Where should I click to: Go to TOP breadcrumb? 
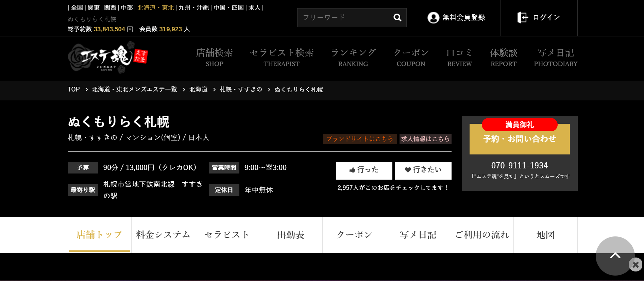[x=73, y=89]
